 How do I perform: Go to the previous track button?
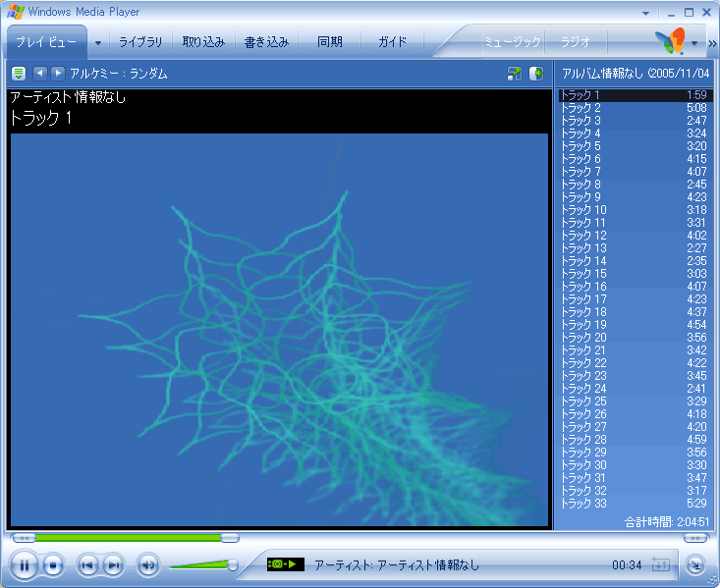click(x=87, y=565)
